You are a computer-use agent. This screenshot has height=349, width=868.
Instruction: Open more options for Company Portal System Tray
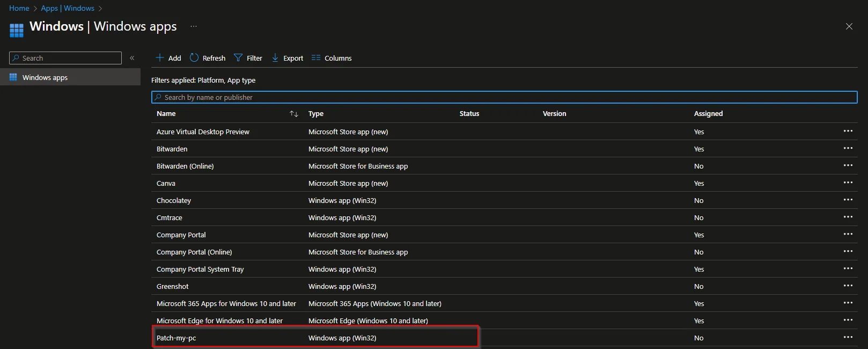click(x=848, y=268)
